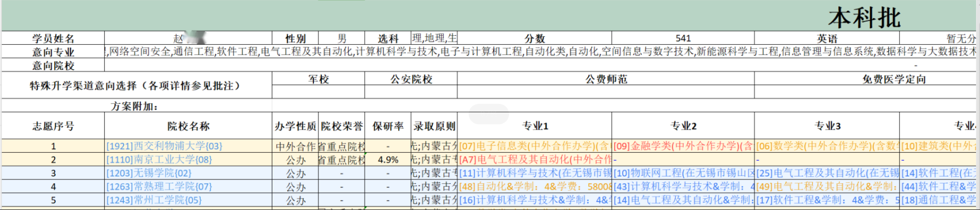980x210 pixels.
Task: Select the empty 军校 input cell
Action: 319,92
